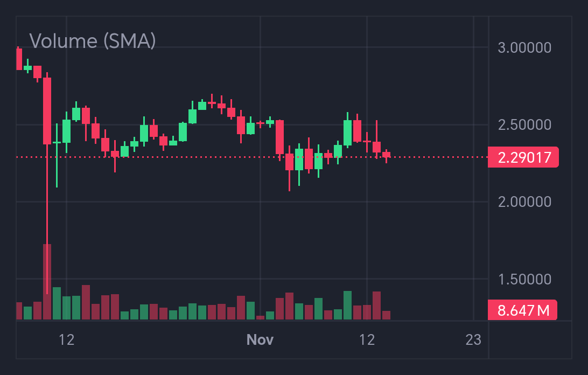This screenshot has width=588, height=375.
Task: Select the Nov label on time axis
Action: click(260, 339)
